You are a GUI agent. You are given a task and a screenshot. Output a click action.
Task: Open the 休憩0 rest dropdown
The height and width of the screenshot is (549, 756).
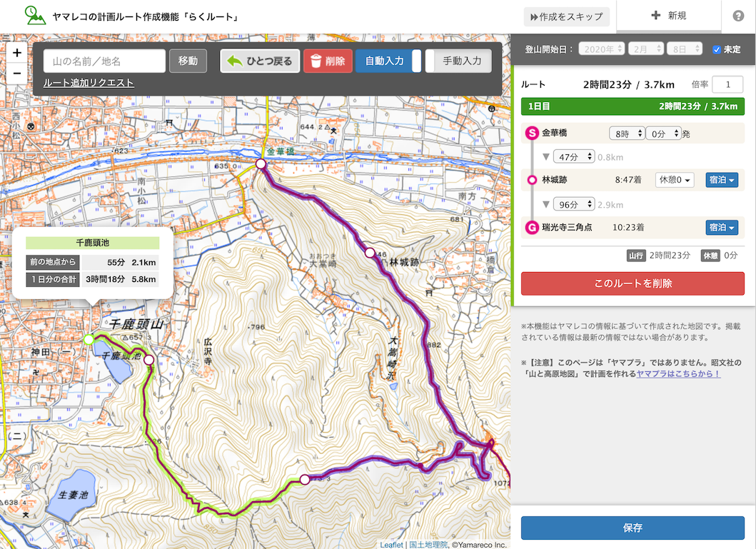point(675,180)
